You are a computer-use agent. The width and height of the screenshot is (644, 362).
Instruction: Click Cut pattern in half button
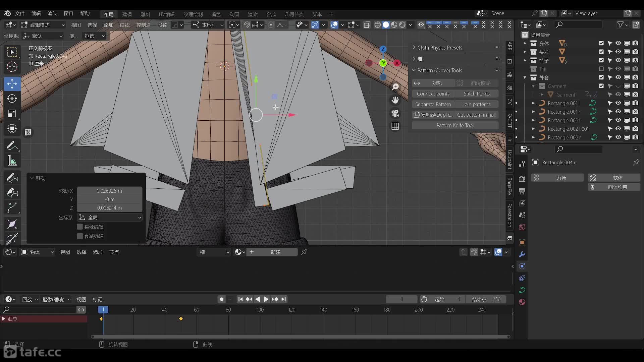click(x=477, y=115)
